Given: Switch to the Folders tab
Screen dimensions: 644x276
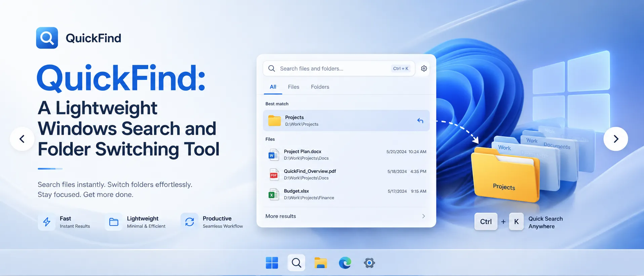Looking at the screenshot, I should point(320,87).
